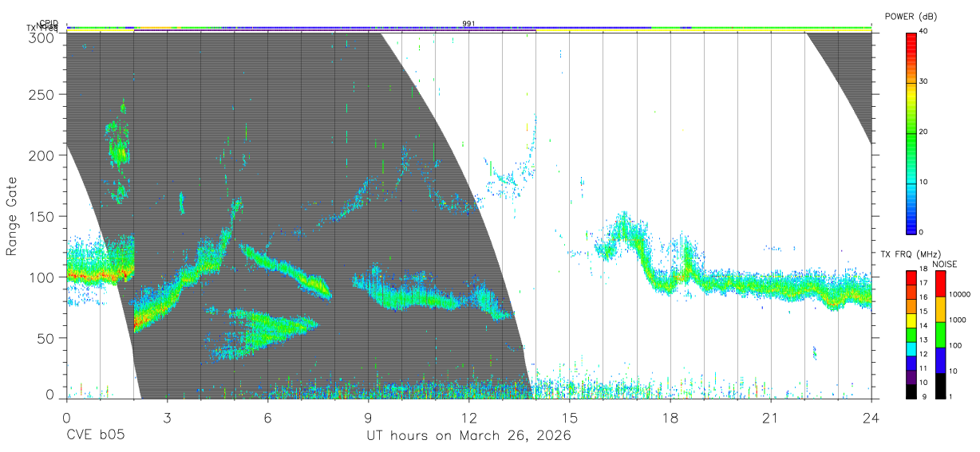Click the 11 label on TX FRQ legend
Viewport: 980px width, 452px height.
[923, 369]
